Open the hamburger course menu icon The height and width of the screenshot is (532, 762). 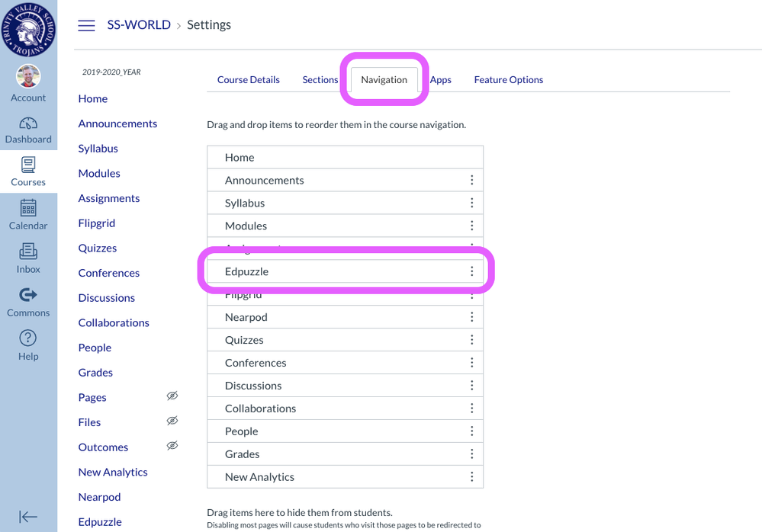pos(87,25)
